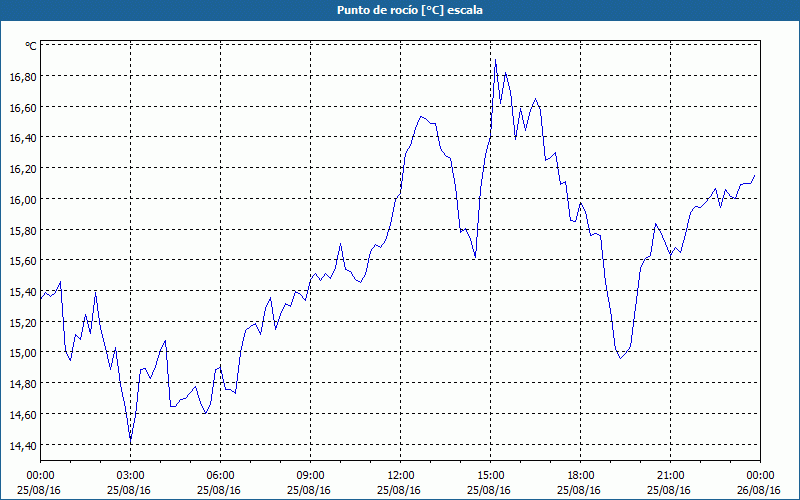The height and width of the screenshot is (500, 800).
Task: Select the 16,40 y-axis label
Action: click(23, 138)
